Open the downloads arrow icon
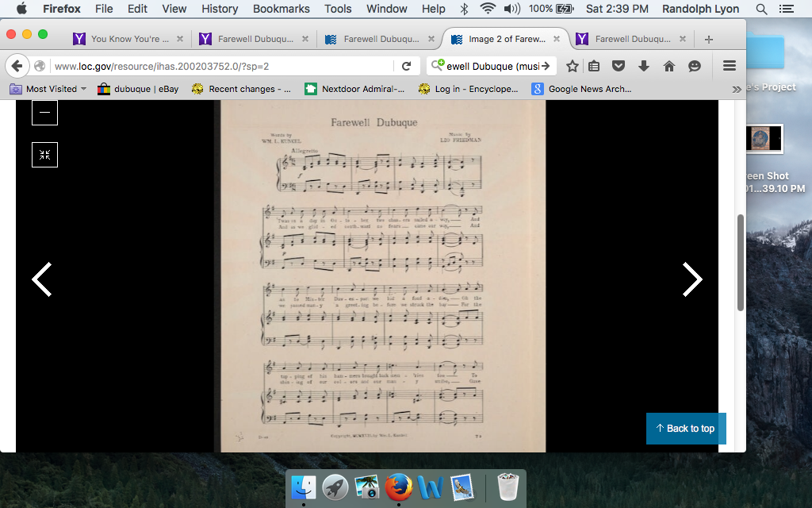 [x=644, y=67]
